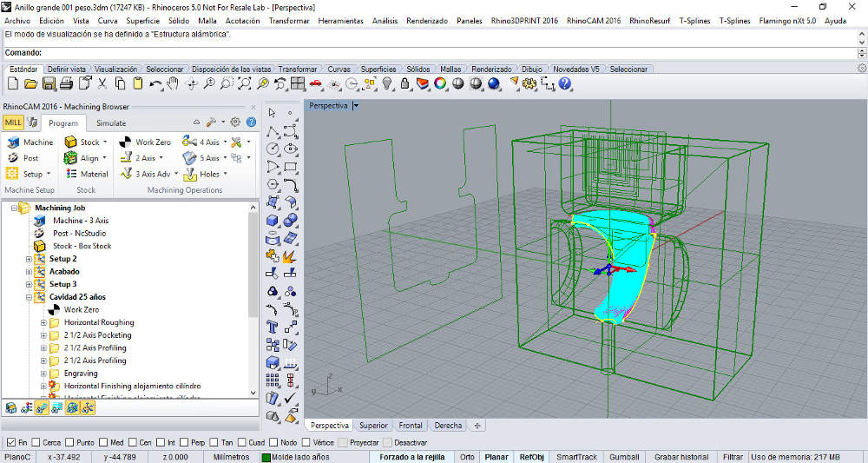The height and width of the screenshot is (463, 868).
Task: Open the Perspectiva viewport title dropdown arrow
Action: (355, 105)
